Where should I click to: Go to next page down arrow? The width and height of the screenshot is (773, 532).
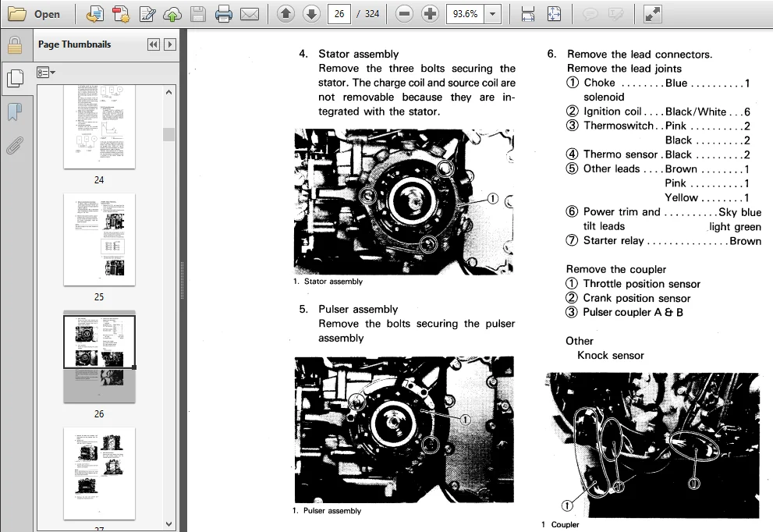tap(311, 14)
